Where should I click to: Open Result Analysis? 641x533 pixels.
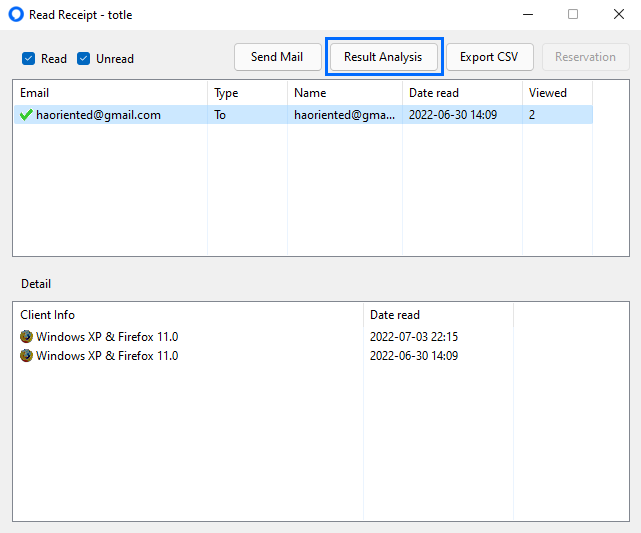[383, 57]
